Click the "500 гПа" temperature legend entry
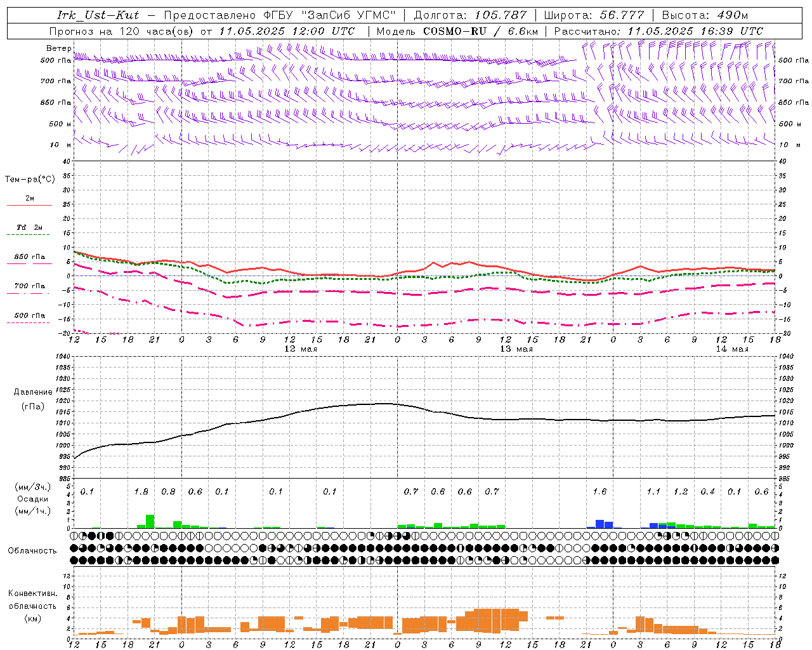 click(30, 315)
